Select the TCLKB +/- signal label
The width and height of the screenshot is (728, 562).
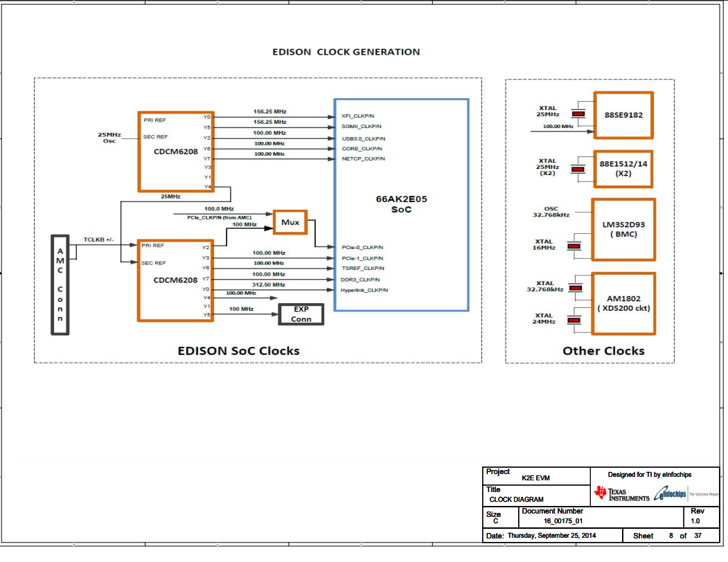(x=98, y=239)
